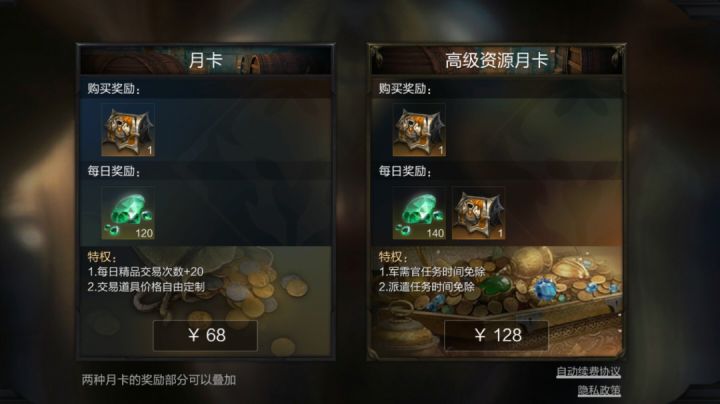This screenshot has width=720, height=404.
Task: Click the 月卡 每日奖励 label
Action: [x=113, y=172]
